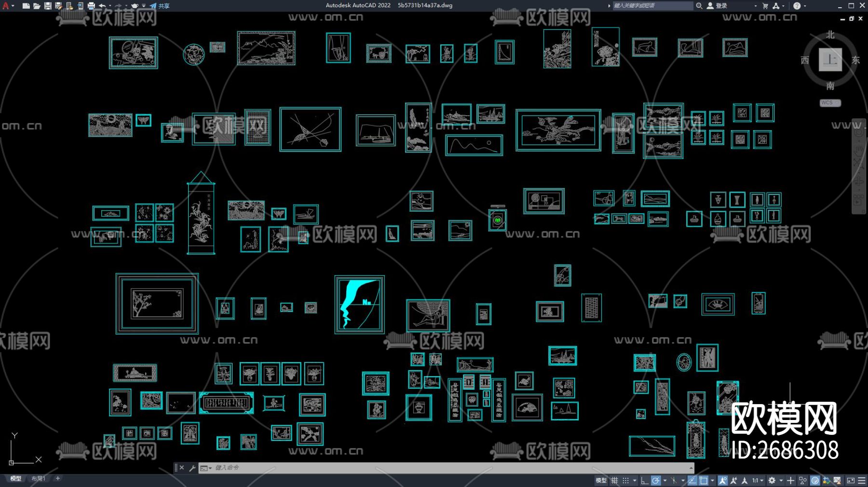Click the Plot printer icon

(x=91, y=6)
